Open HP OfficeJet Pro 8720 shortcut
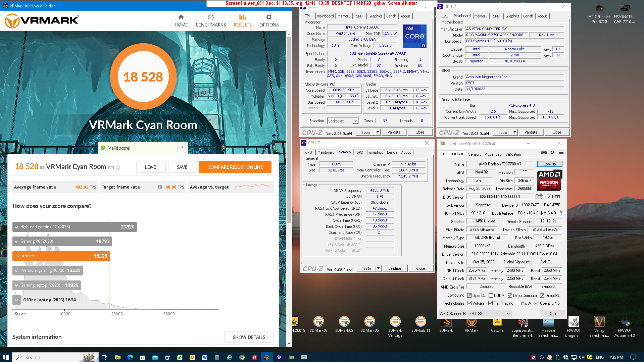This screenshot has width=644, height=362. [599, 14]
